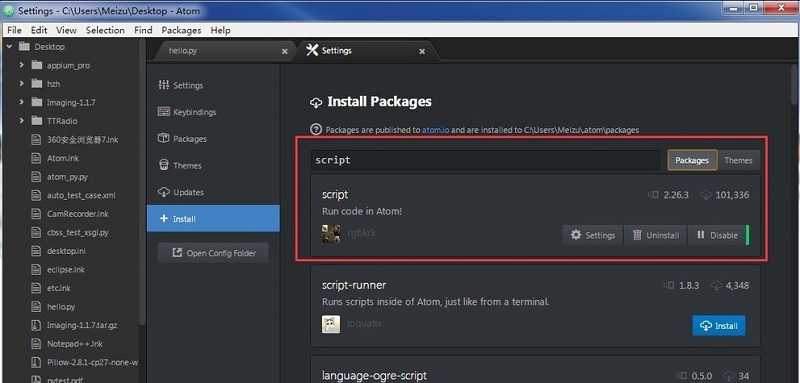Image resolution: width=800 pixels, height=383 pixels.
Task: Click the Packages box icon in sidebar
Action: (164, 138)
